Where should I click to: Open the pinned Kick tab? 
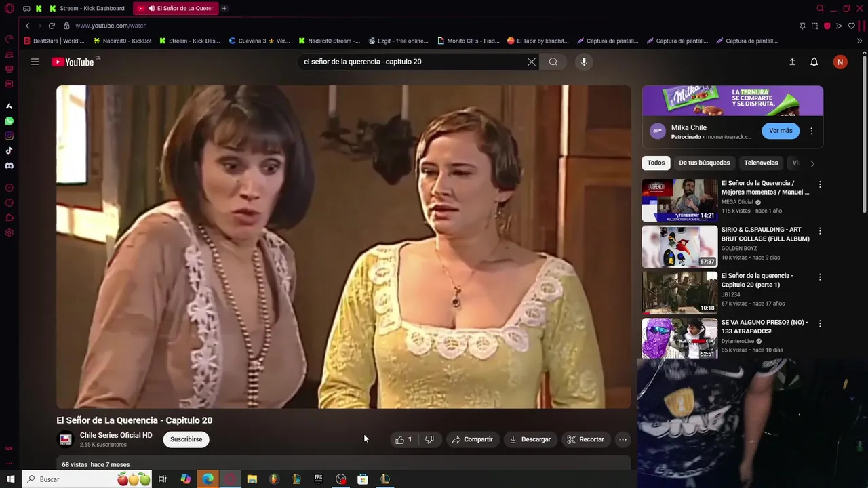click(39, 8)
